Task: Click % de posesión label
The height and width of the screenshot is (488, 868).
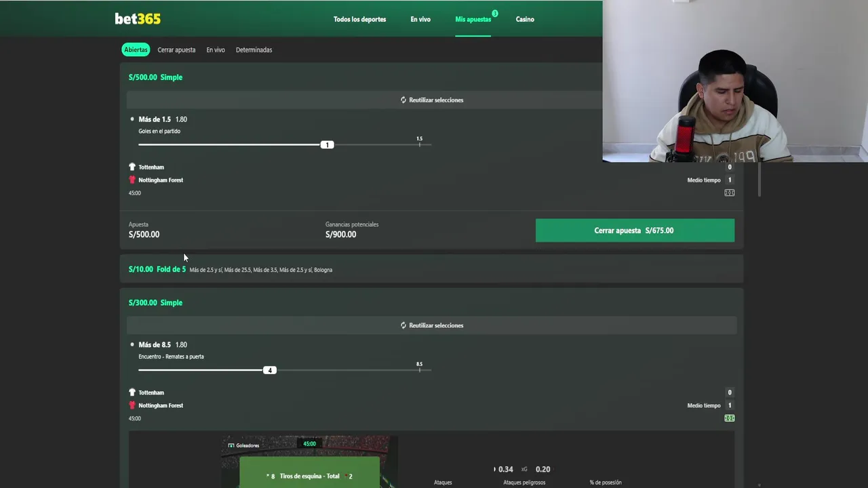Action: pyautogui.click(x=606, y=483)
